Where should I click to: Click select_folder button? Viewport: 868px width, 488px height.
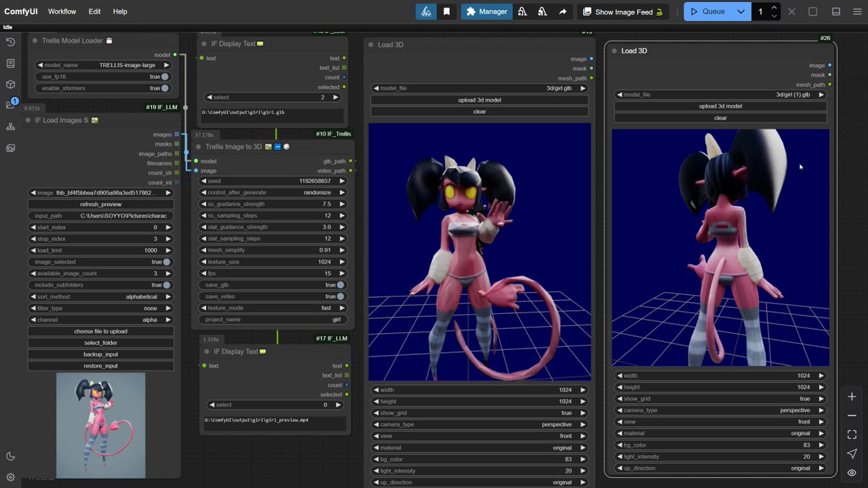click(x=101, y=343)
